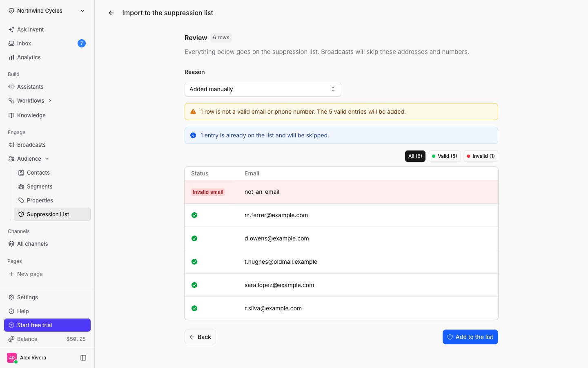Click the back arrow beside the import title
The width and height of the screenshot is (588, 368).
[x=111, y=13]
